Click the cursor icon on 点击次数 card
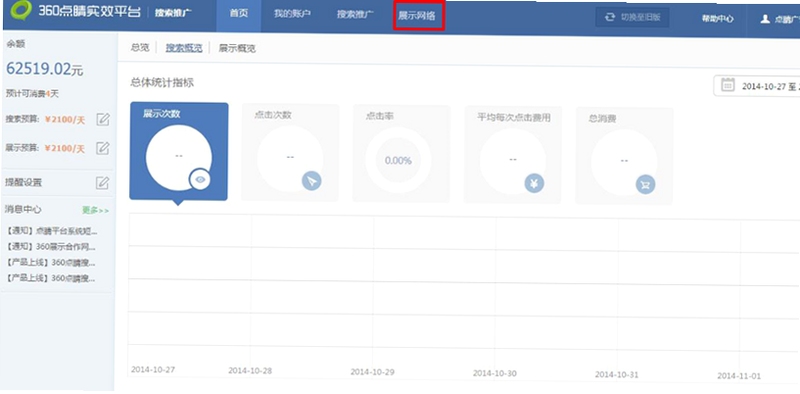This screenshot has height=394, width=800. [311, 181]
